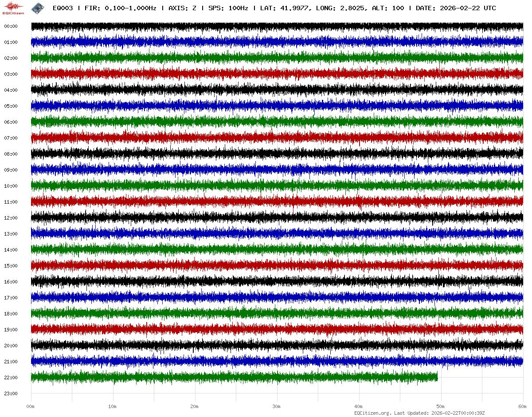The image size is (532, 417).
Task: Select the 07:00 hour row label
Action: tap(11, 138)
